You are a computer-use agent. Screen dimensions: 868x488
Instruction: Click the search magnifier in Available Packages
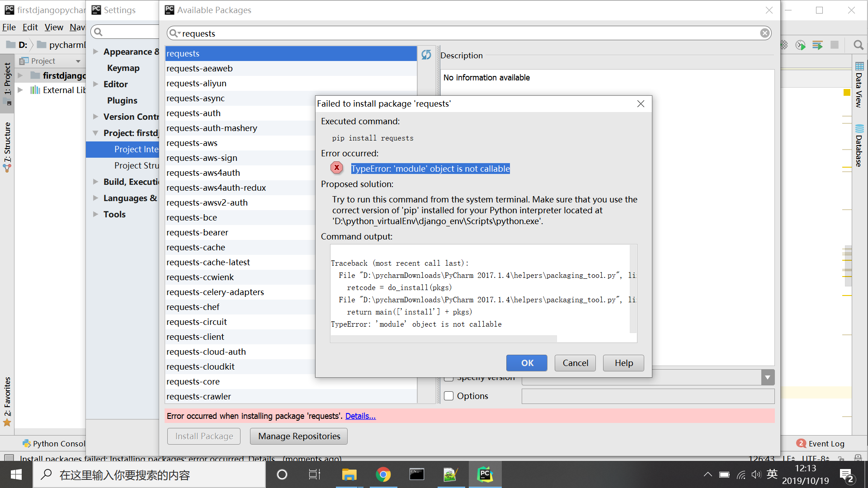[174, 33]
